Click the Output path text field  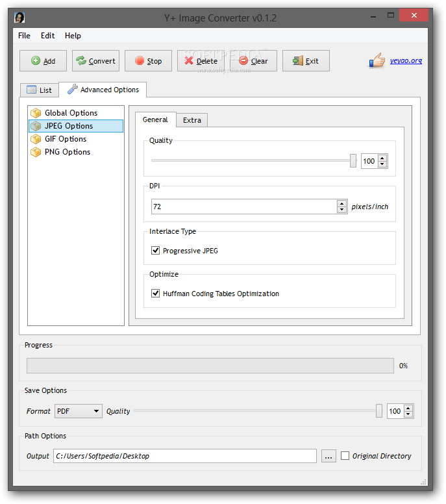pos(185,456)
